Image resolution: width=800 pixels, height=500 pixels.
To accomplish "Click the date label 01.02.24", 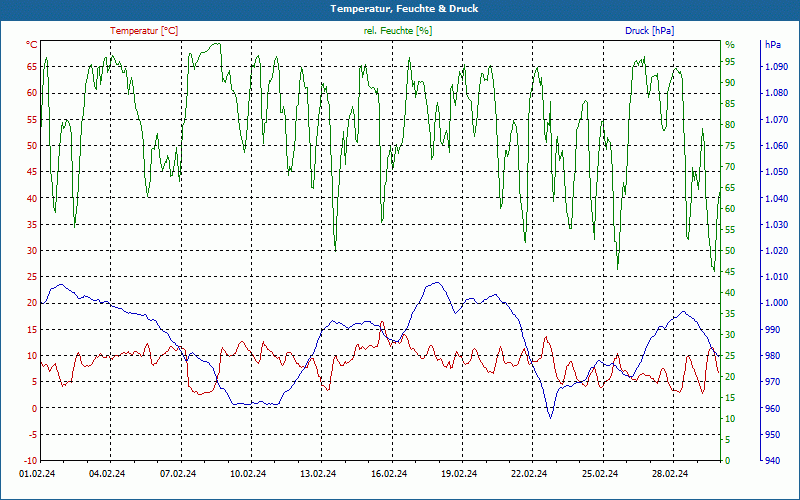I will click(x=37, y=474).
